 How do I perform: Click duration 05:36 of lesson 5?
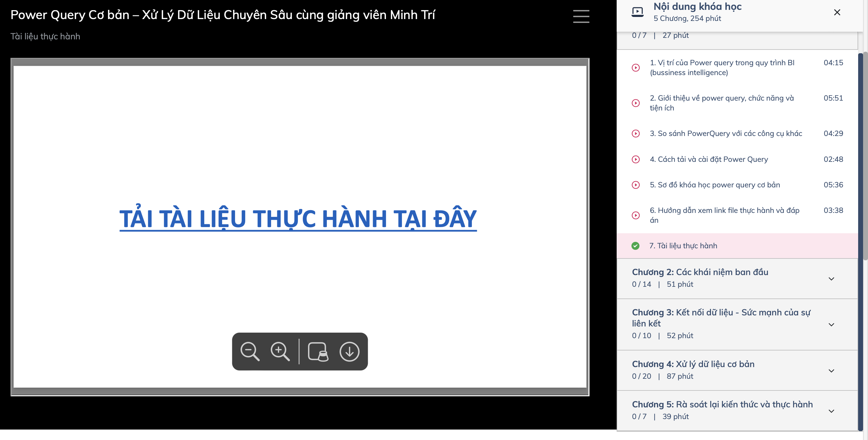pyautogui.click(x=833, y=185)
